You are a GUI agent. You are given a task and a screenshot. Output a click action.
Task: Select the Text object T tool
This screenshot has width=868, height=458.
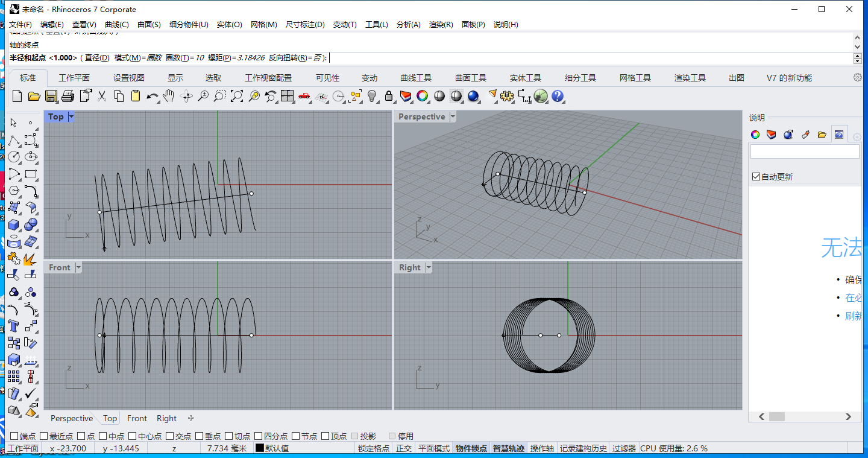14,326
